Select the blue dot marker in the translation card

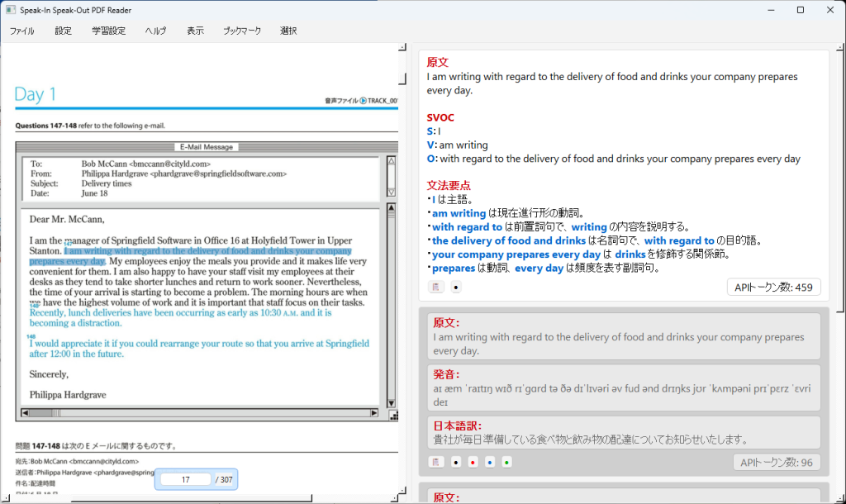(490, 462)
